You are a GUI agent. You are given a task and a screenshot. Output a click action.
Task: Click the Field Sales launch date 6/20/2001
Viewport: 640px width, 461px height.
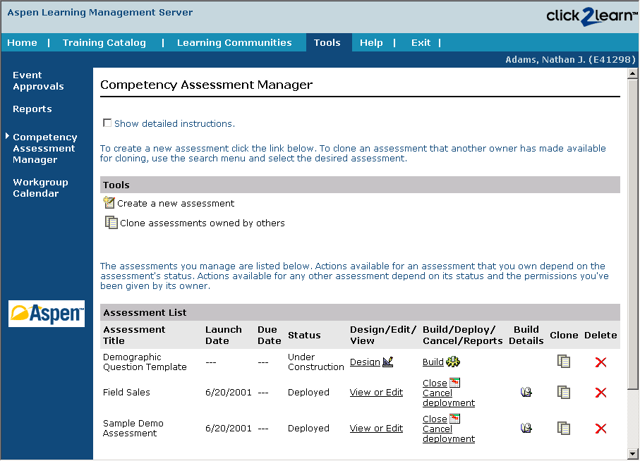pyautogui.click(x=228, y=392)
